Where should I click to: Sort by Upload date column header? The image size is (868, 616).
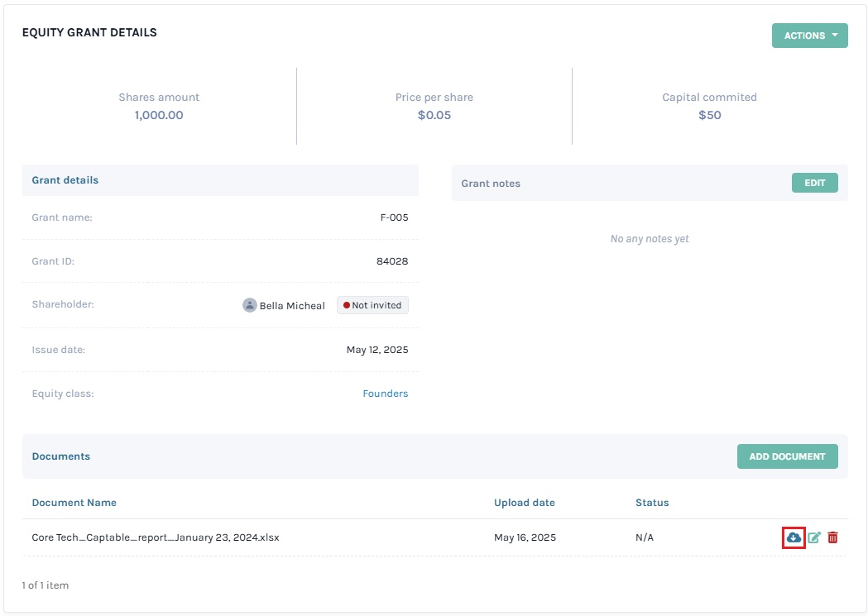pos(525,503)
